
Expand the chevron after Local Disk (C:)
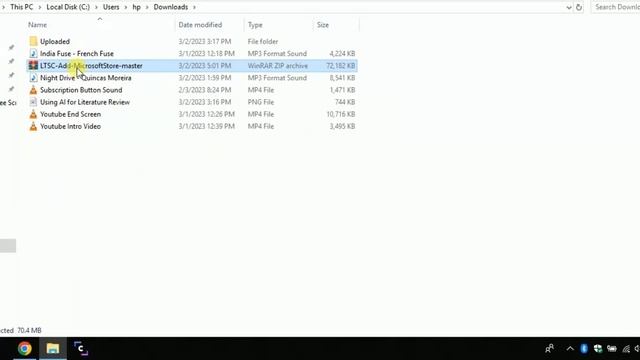tap(96, 7)
